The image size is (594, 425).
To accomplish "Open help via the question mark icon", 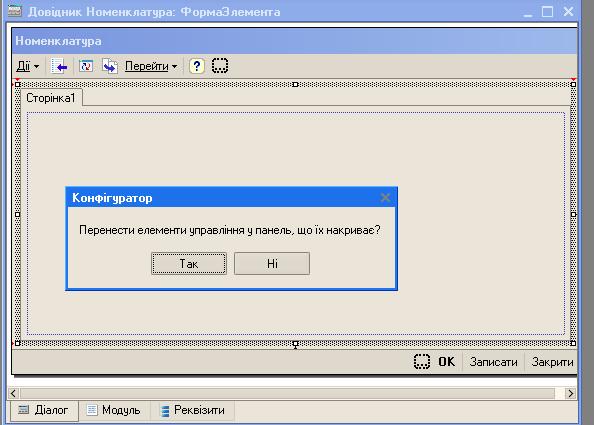I will coord(197,66).
